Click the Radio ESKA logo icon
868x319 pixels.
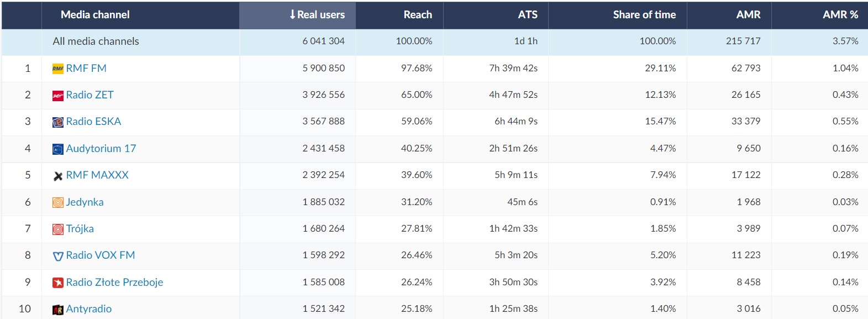57,122
